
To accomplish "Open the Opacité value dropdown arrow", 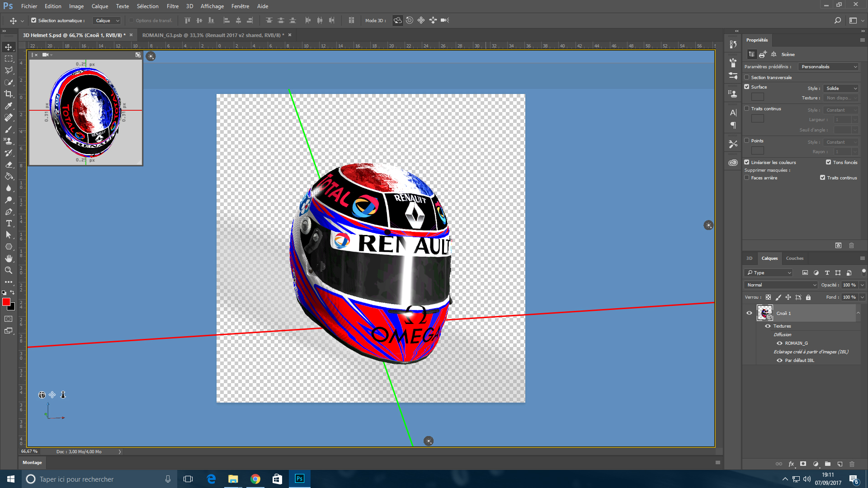I will [862, 285].
